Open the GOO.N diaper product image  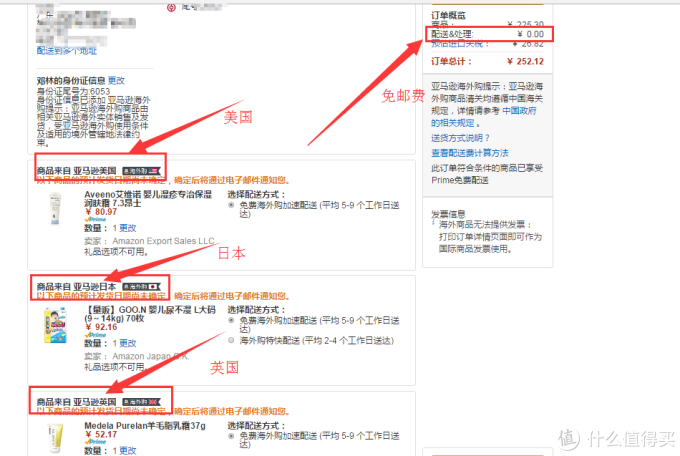tap(57, 327)
